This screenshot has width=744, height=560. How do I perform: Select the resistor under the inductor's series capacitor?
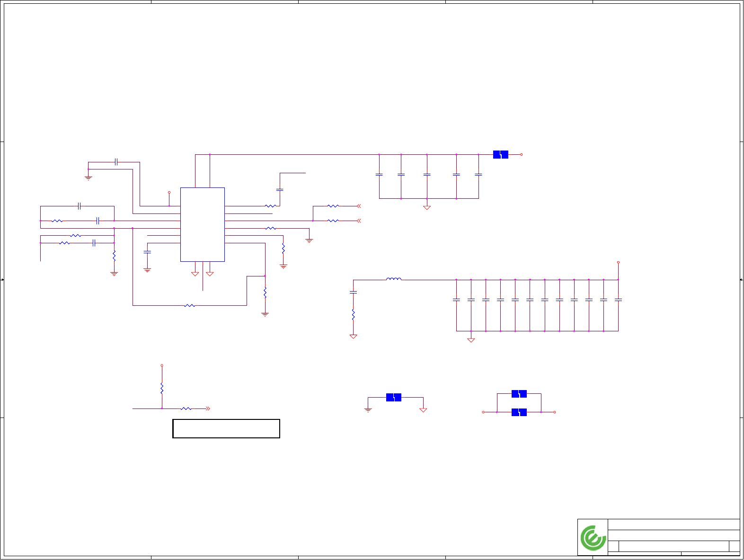(353, 314)
